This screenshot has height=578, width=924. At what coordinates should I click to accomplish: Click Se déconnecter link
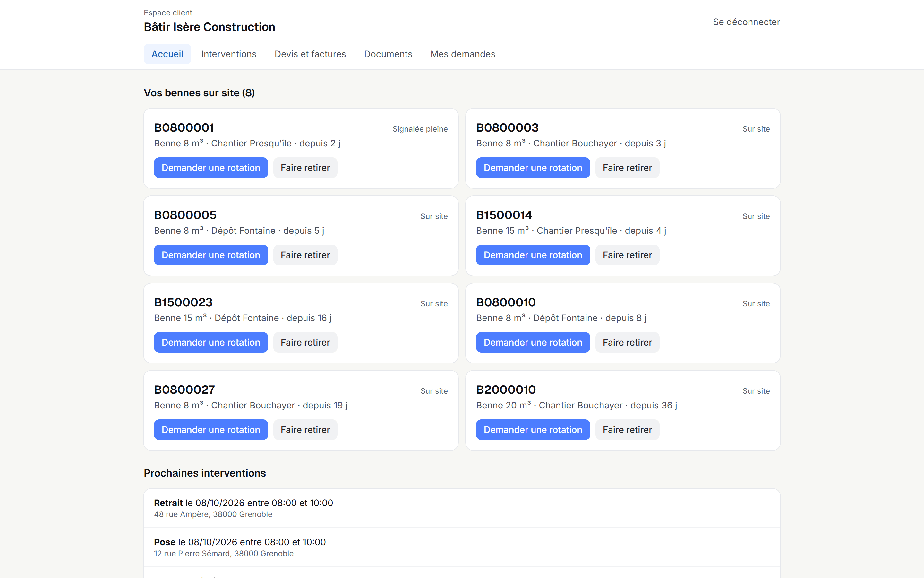click(746, 22)
